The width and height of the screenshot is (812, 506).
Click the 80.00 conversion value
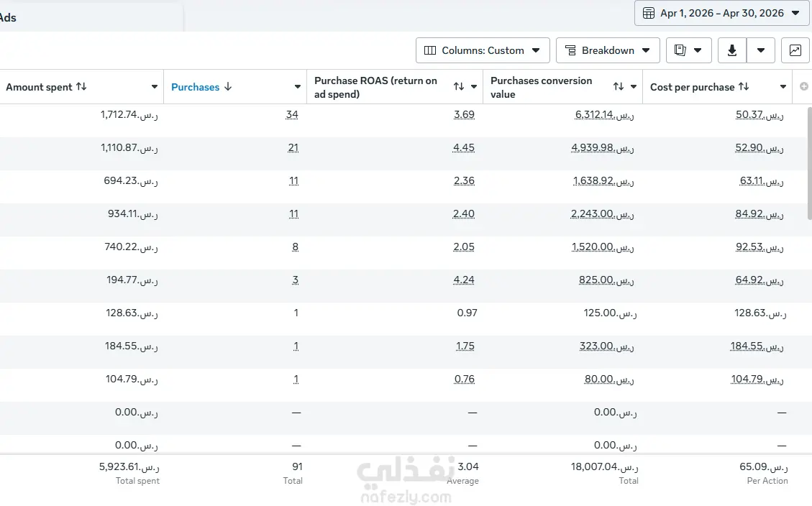(609, 379)
